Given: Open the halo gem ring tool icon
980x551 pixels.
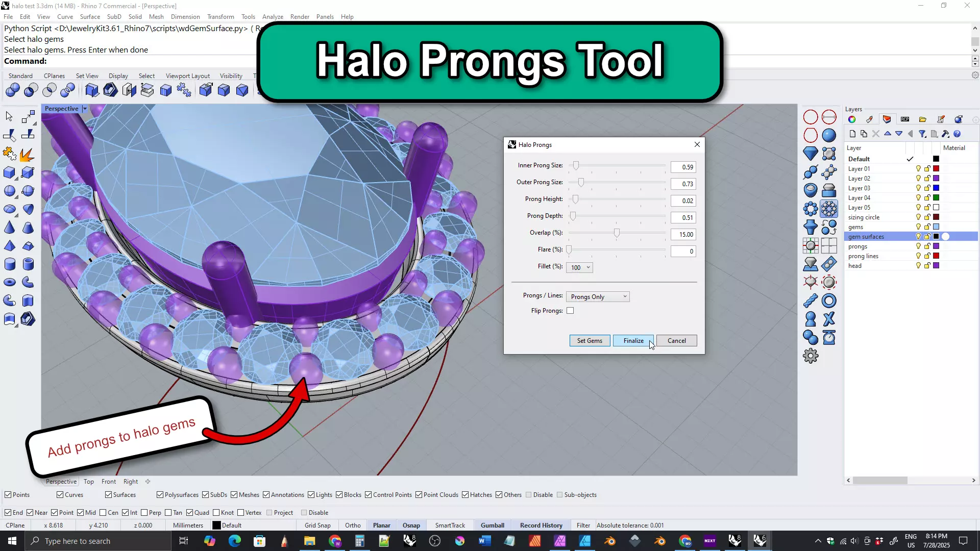Looking at the screenshot, I should pos(829,209).
